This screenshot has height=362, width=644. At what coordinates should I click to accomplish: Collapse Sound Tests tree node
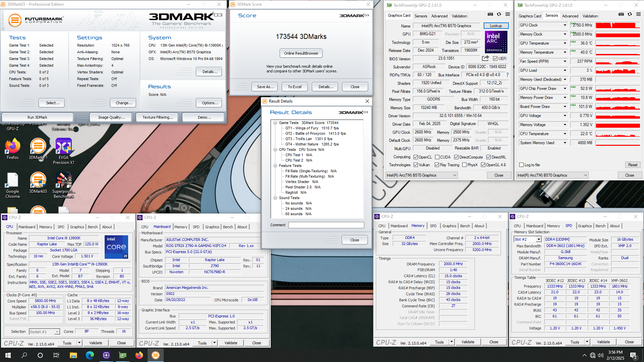(x=275, y=198)
